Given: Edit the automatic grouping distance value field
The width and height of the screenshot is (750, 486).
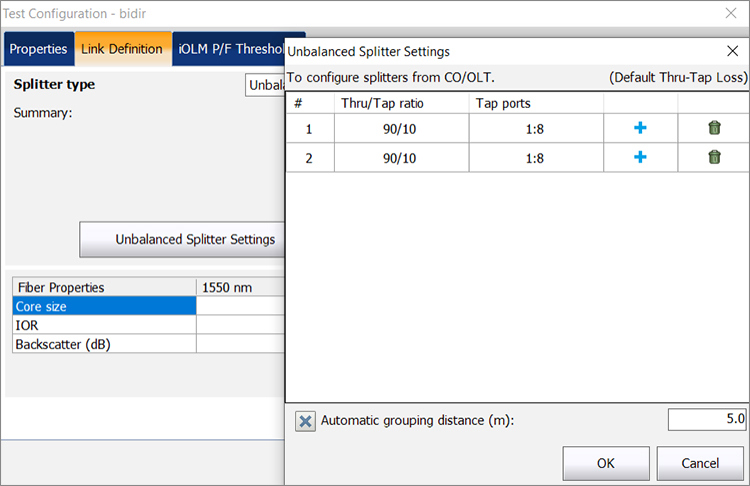Looking at the screenshot, I should [706, 420].
